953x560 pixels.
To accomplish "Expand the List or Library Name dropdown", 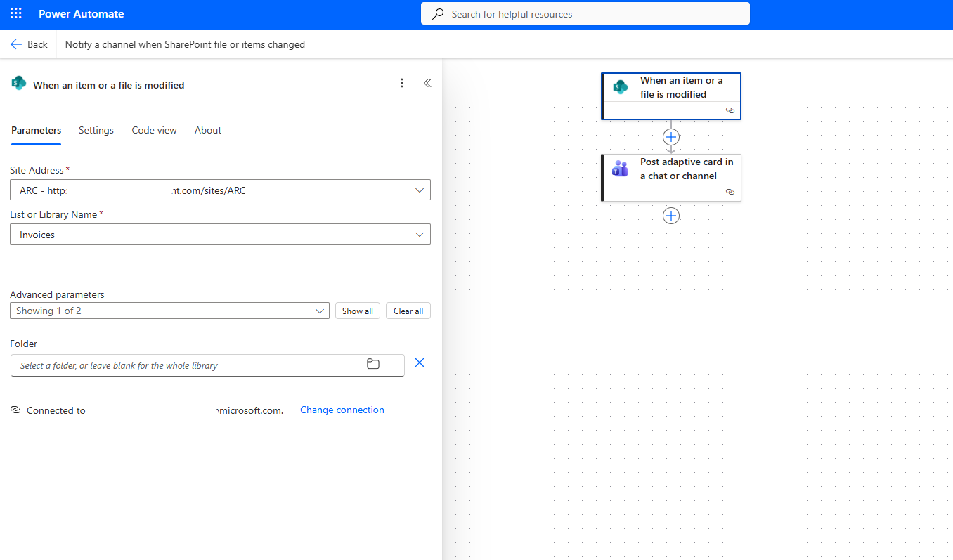I will (x=420, y=235).
